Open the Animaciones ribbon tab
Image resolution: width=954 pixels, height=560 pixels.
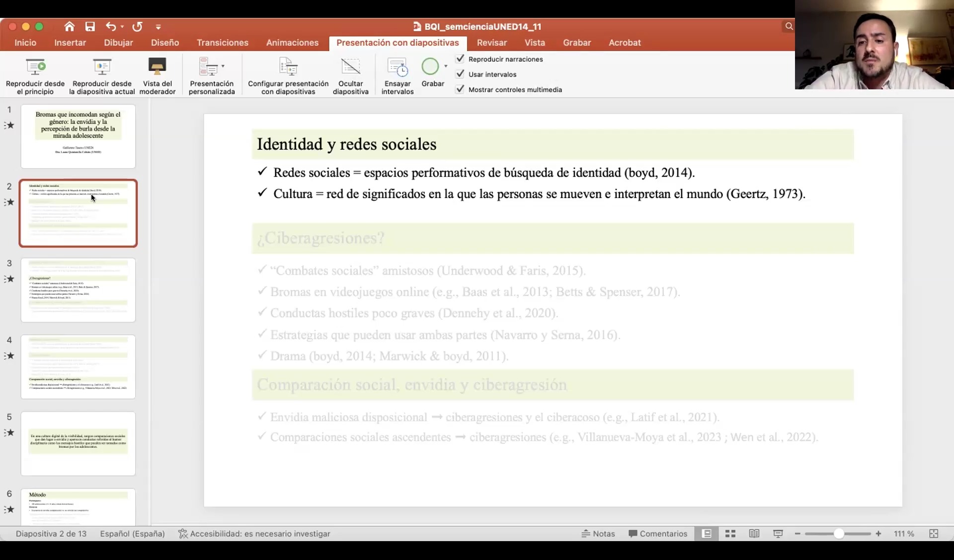292,43
